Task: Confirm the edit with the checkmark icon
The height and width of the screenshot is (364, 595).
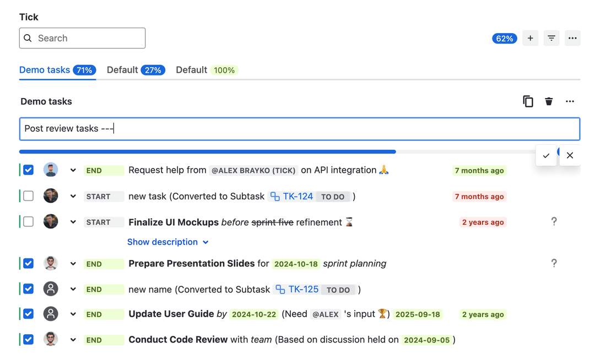Action: [x=546, y=156]
